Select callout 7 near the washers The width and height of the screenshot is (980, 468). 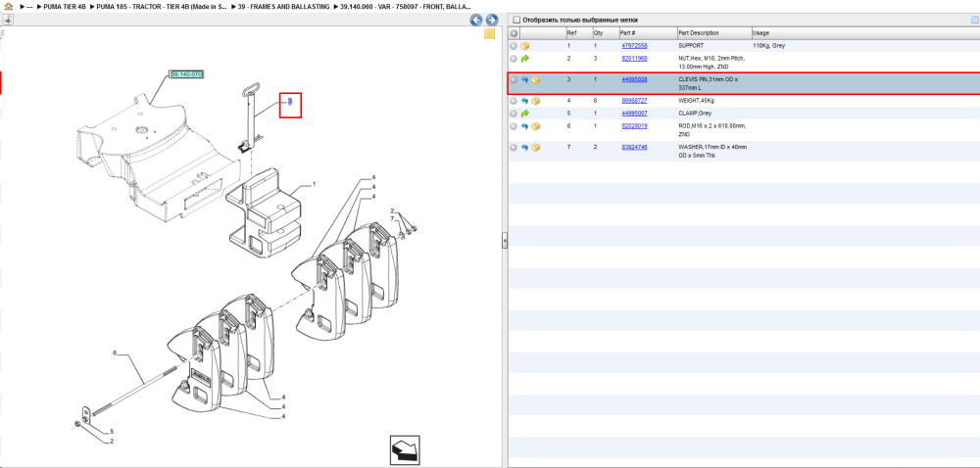392,219
